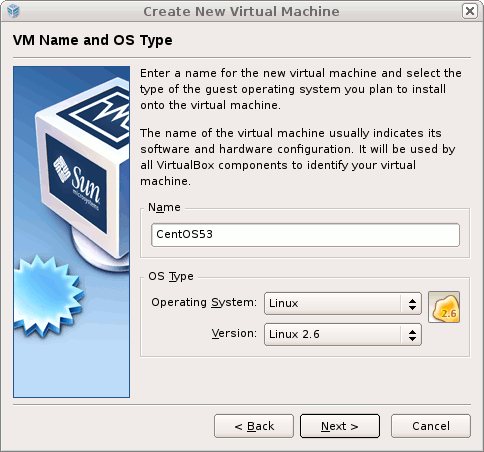Cancel the virtual machine wizard
Screen dimensions: 484x452
[x=431, y=426]
